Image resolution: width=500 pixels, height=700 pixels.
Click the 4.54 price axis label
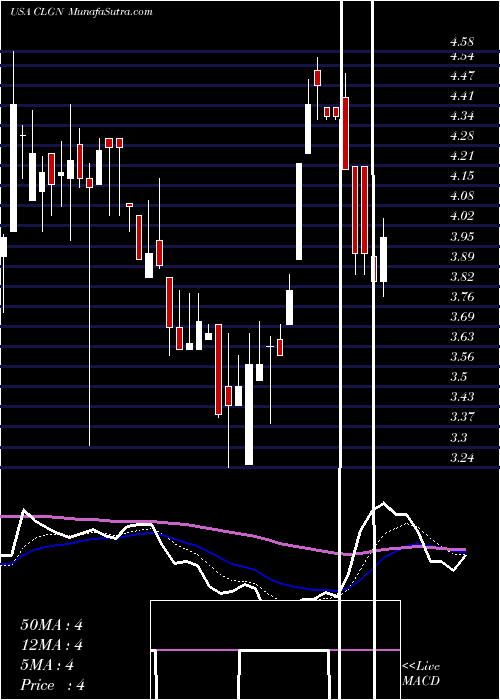(462, 56)
